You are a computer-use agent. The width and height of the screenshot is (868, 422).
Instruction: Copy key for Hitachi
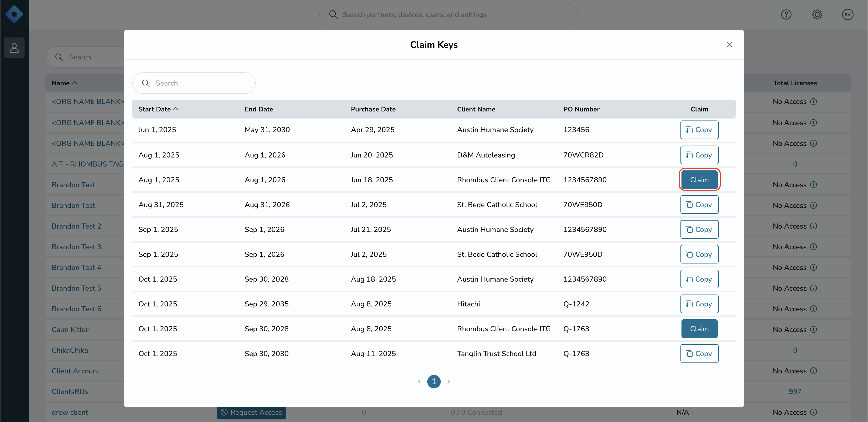699,304
